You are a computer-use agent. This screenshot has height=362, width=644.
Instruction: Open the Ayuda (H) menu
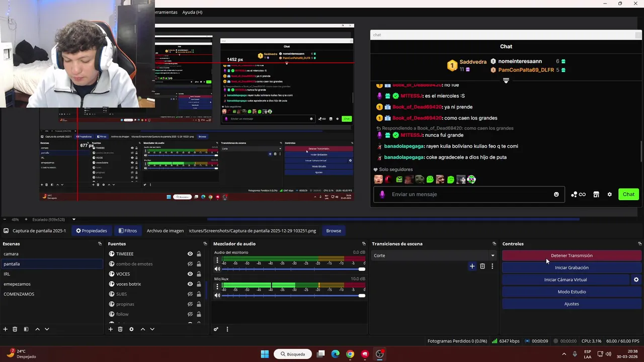192,12
